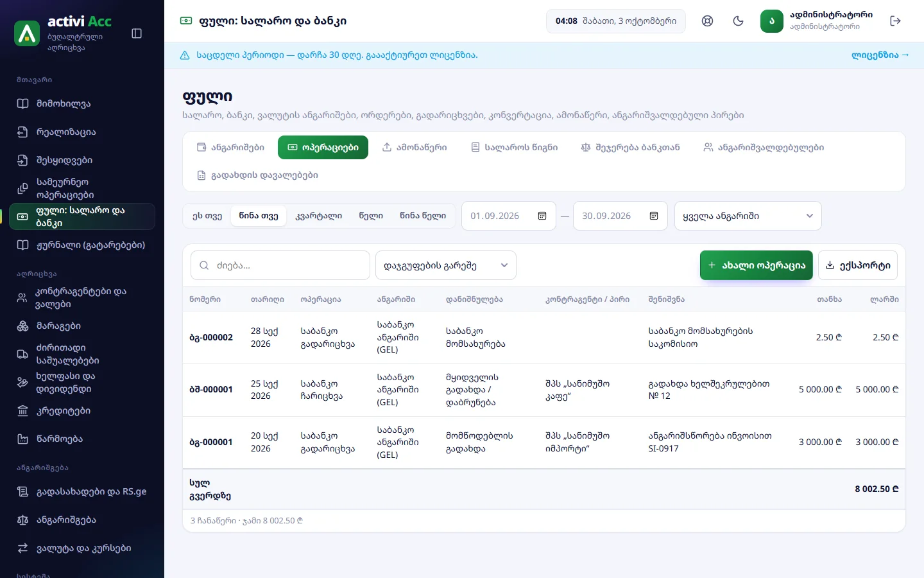Open ჟურნალი (გატარებები) in sidebar
Screen dimensions: 924x578
[82, 245]
